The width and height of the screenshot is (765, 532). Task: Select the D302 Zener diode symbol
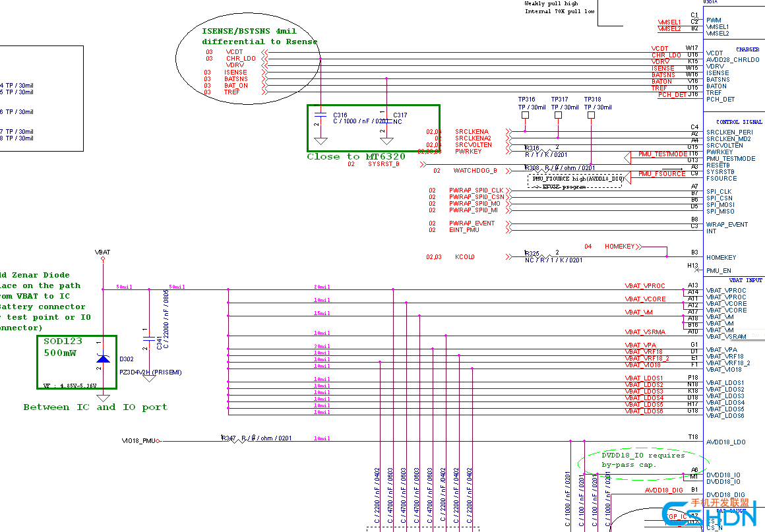point(103,359)
